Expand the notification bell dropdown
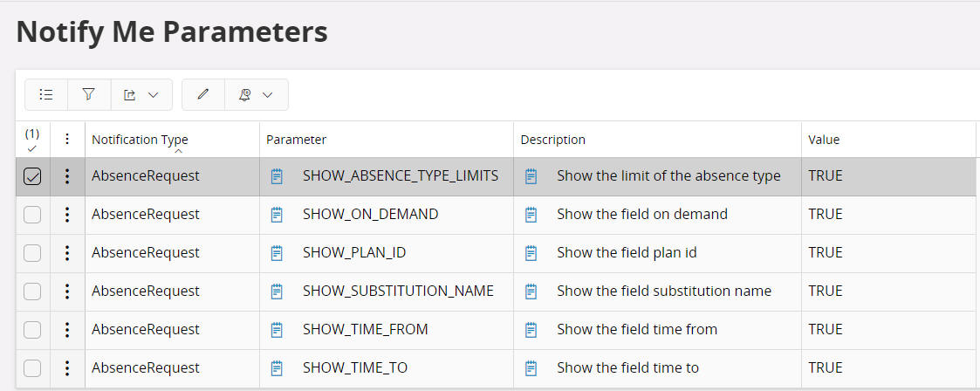 point(266,94)
